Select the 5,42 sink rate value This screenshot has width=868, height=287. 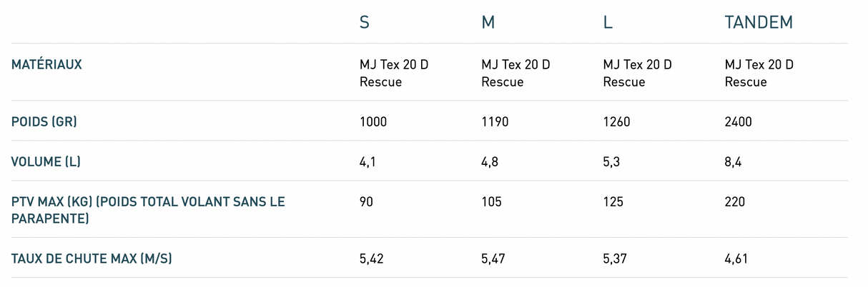coord(373,258)
